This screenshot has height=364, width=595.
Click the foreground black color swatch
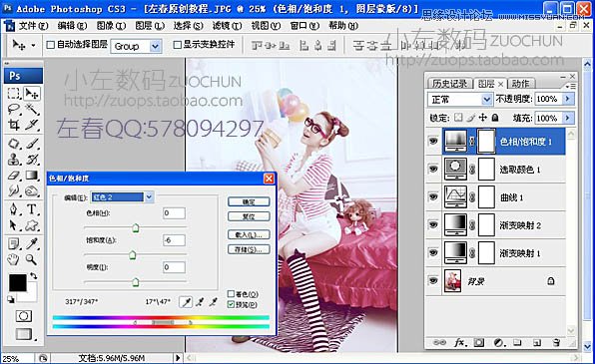click(17, 282)
